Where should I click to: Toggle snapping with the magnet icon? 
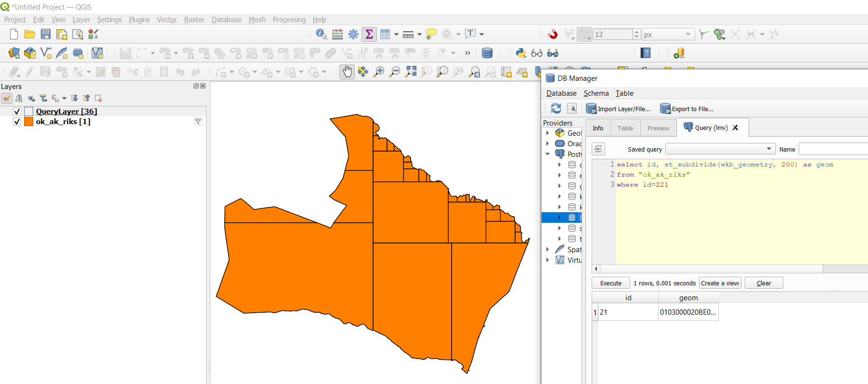[553, 34]
